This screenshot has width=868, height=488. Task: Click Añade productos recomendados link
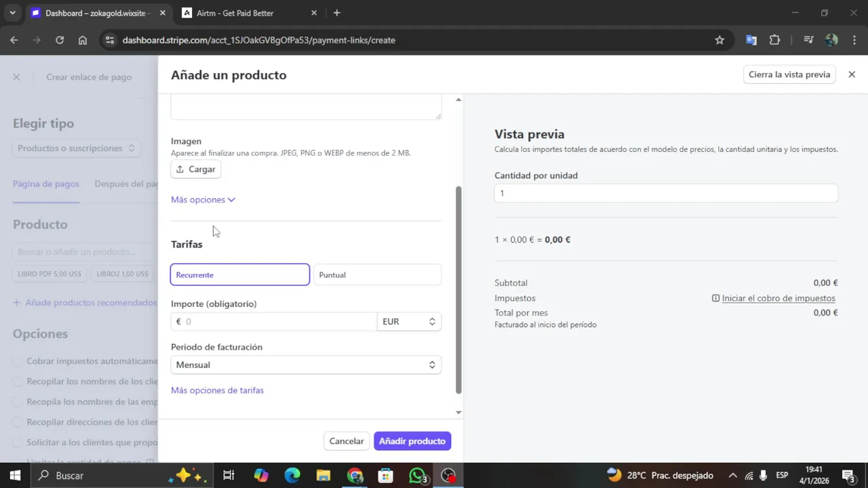click(85, 303)
